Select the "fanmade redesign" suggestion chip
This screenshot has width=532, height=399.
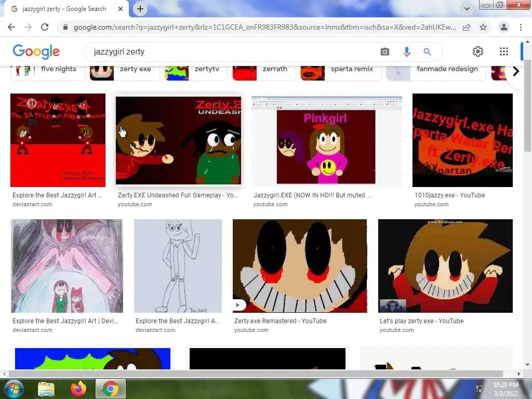[x=436, y=72]
